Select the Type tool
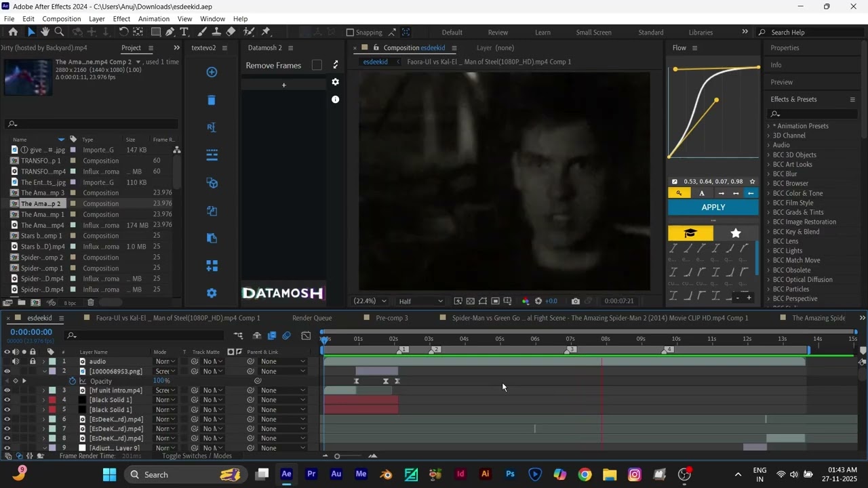The width and height of the screenshot is (868, 488). tap(184, 32)
